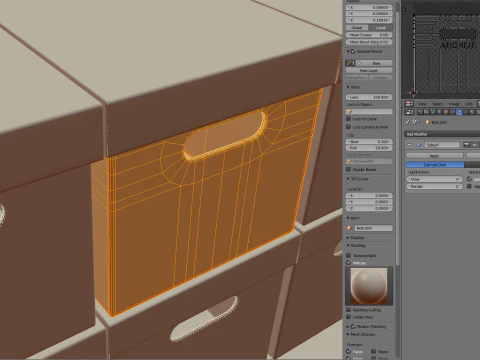Click the object icon in Lock to Object field
The width and height of the screenshot is (480, 360).
point(350,112)
